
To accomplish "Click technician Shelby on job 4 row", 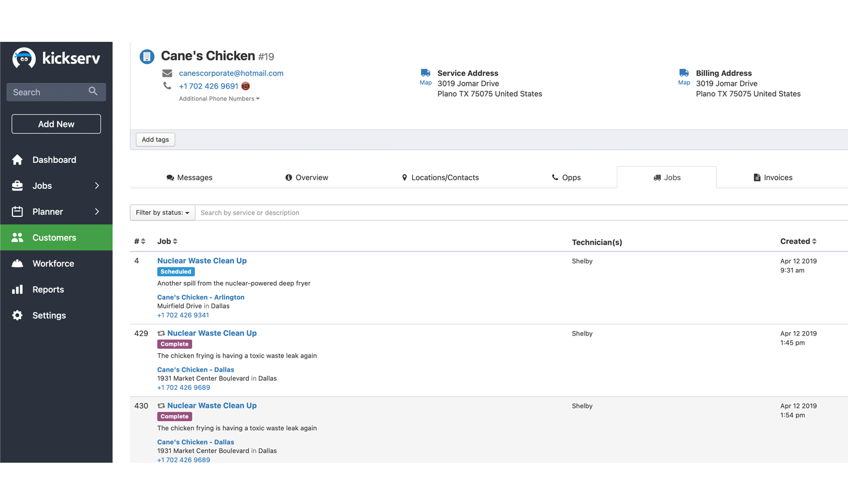I will 582,261.
